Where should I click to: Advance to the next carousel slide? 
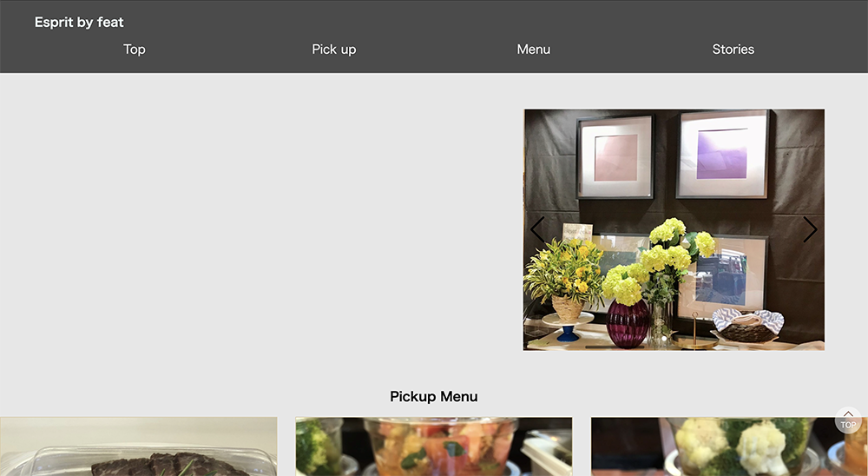pyautogui.click(x=810, y=229)
